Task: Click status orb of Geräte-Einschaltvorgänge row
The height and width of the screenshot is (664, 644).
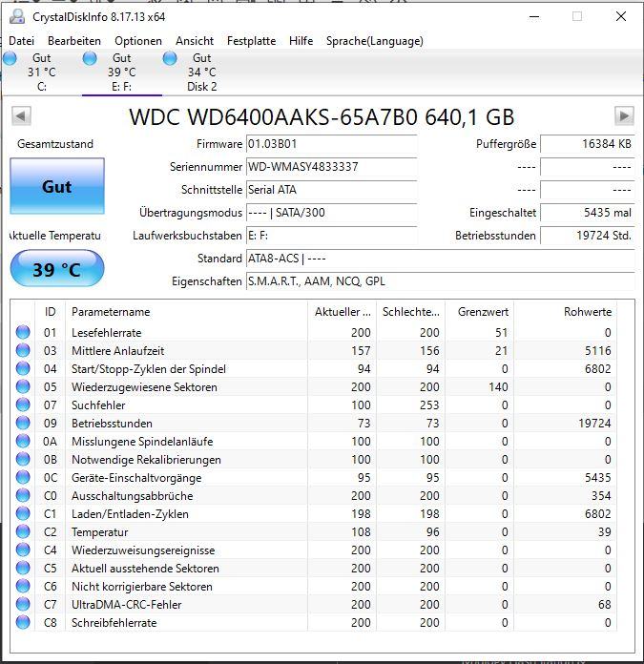Action: [x=23, y=478]
